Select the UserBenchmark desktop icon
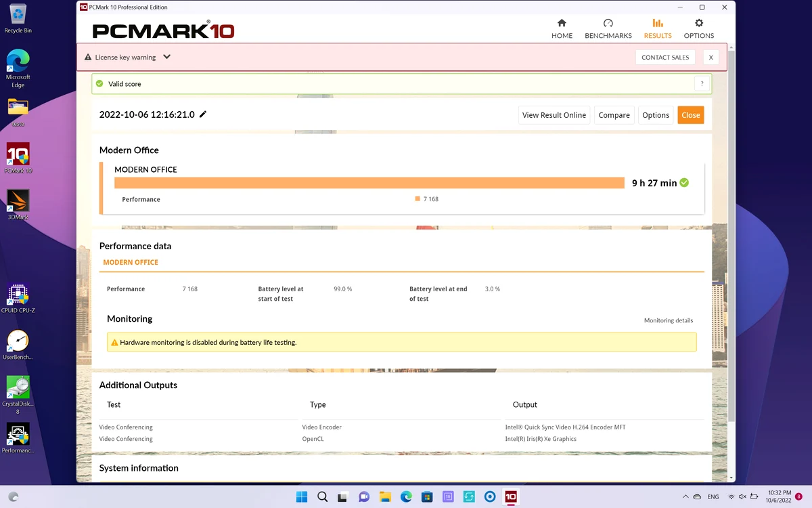 (18, 345)
